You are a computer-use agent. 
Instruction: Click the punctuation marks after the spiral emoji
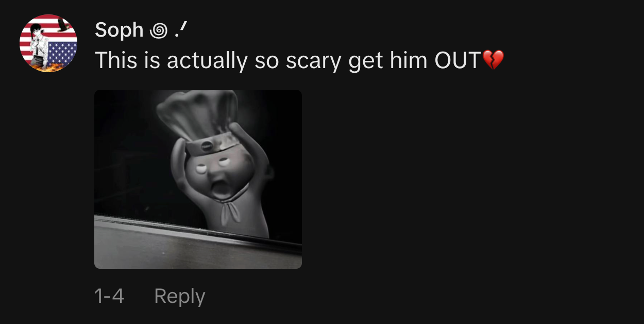(x=180, y=31)
